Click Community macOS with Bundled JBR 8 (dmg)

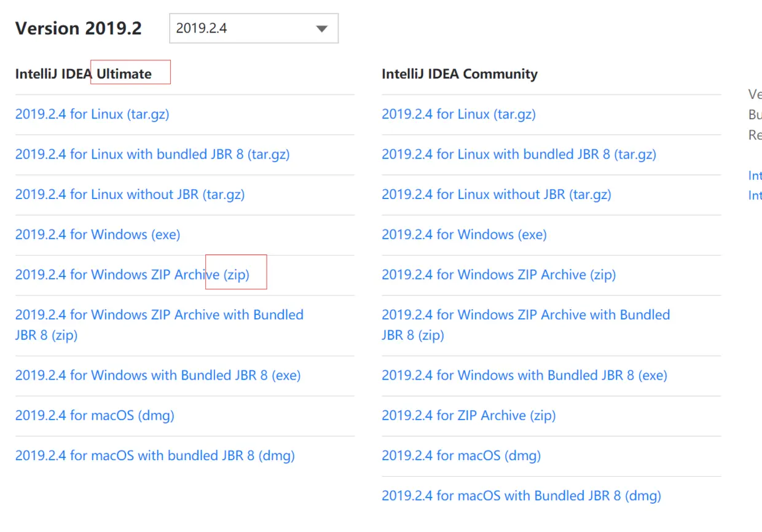coord(521,496)
